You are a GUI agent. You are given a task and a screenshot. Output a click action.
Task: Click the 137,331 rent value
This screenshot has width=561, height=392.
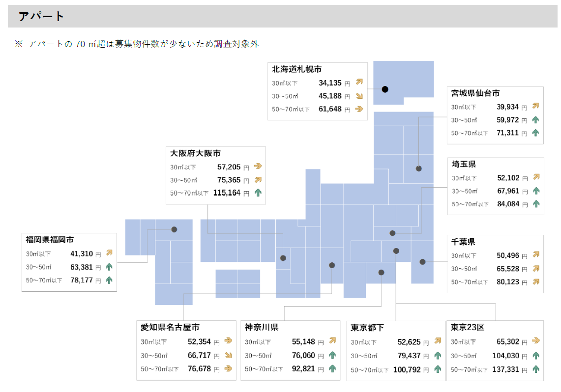tap(505, 369)
